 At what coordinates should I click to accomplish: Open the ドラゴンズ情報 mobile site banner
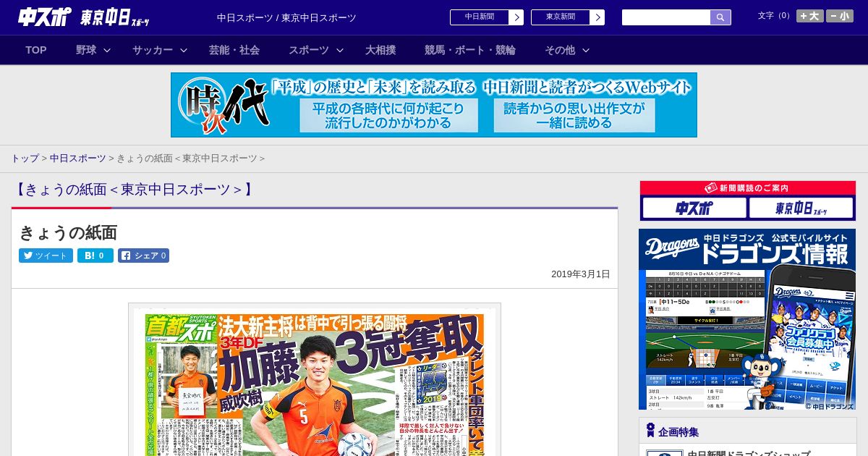coord(747,319)
